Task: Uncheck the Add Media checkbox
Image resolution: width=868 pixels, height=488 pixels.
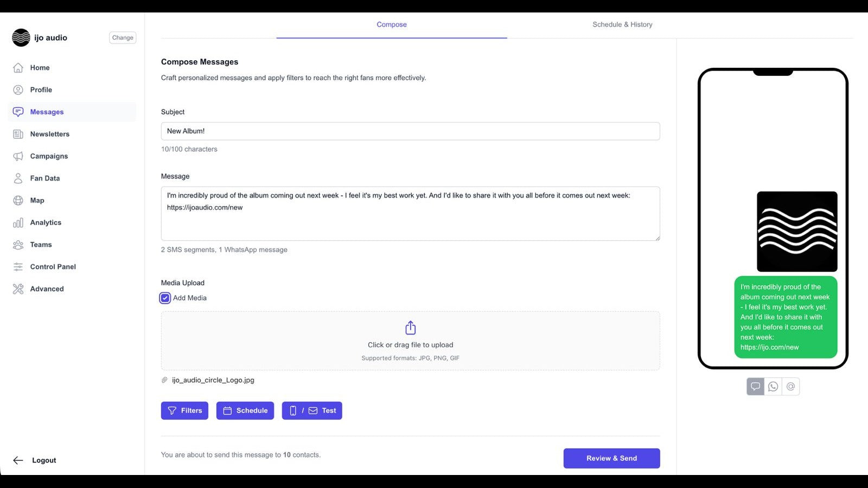Action: (x=165, y=298)
